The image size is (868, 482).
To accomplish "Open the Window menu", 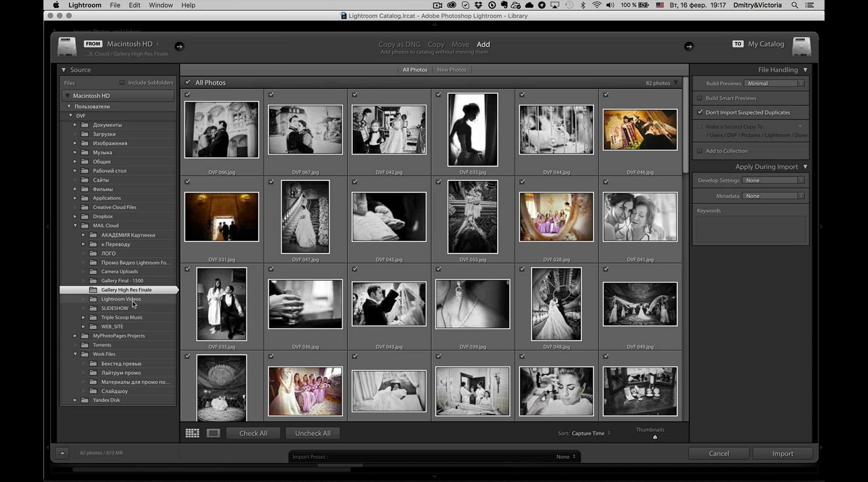I will tap(161, 5).
